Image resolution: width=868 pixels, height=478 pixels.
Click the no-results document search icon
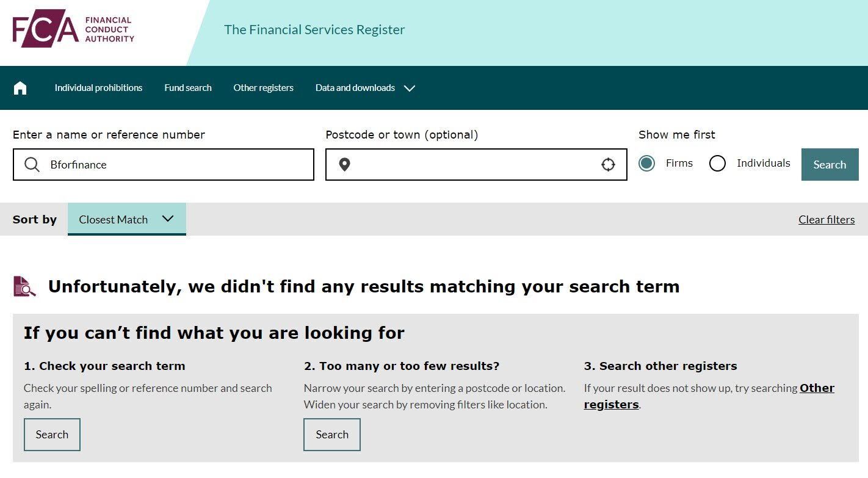click(24, 286)
